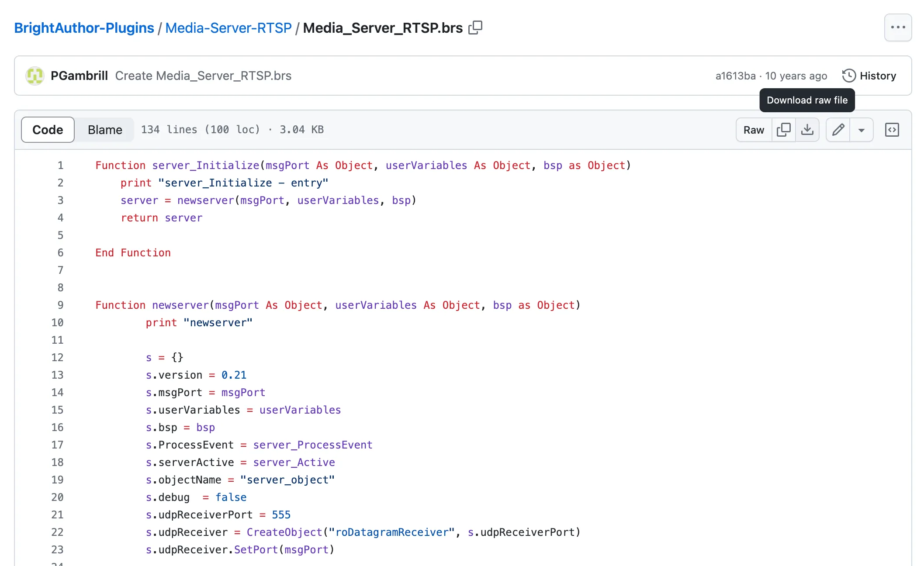Go to BrightAuthor-Plugins repository link
The height and width of the screenshot is (566, 924).
[84, 28]
